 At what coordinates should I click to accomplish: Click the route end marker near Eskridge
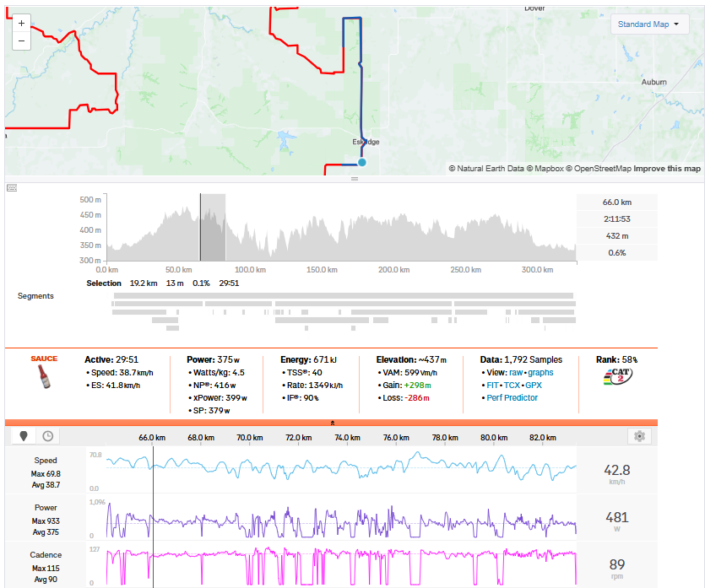pyautogui.click(x=361, y=162)
